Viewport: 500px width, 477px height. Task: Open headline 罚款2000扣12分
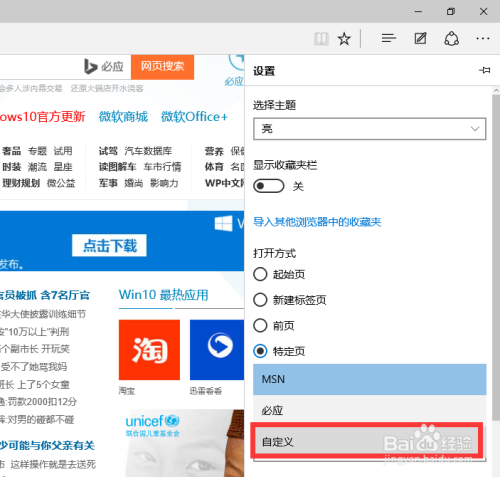click(39, 402)
